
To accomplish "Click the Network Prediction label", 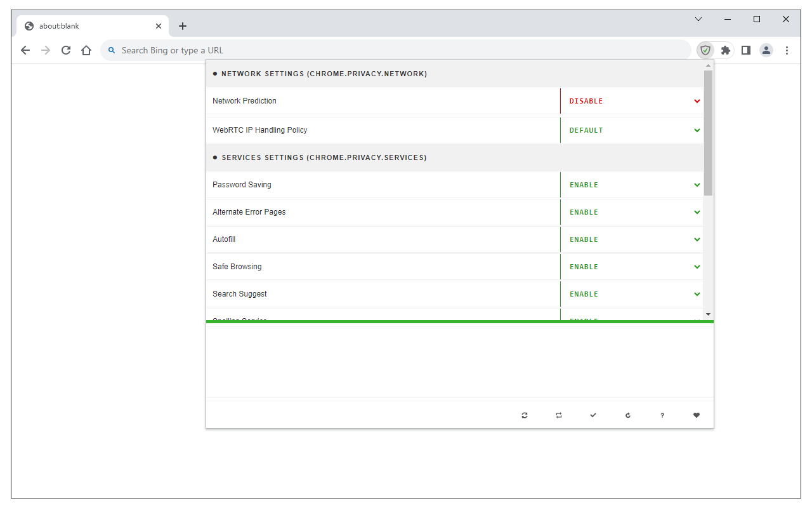I will pyautogui.click(x=244, y=101).
